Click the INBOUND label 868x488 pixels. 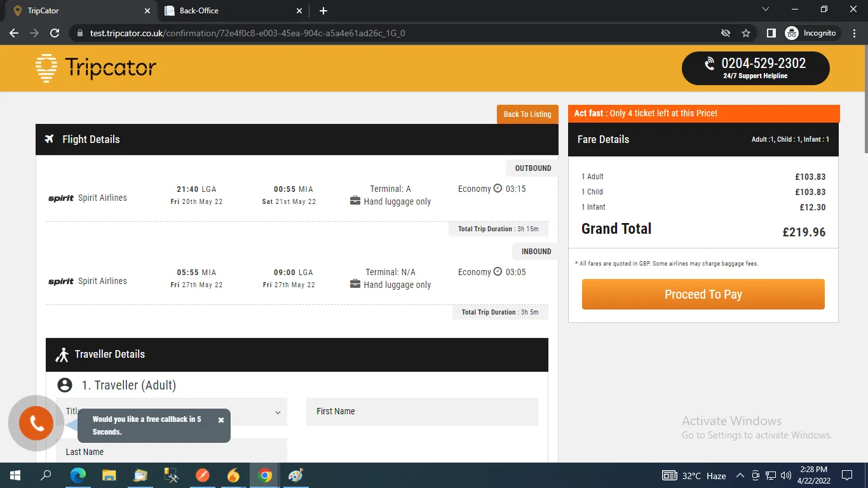[536, 252]
